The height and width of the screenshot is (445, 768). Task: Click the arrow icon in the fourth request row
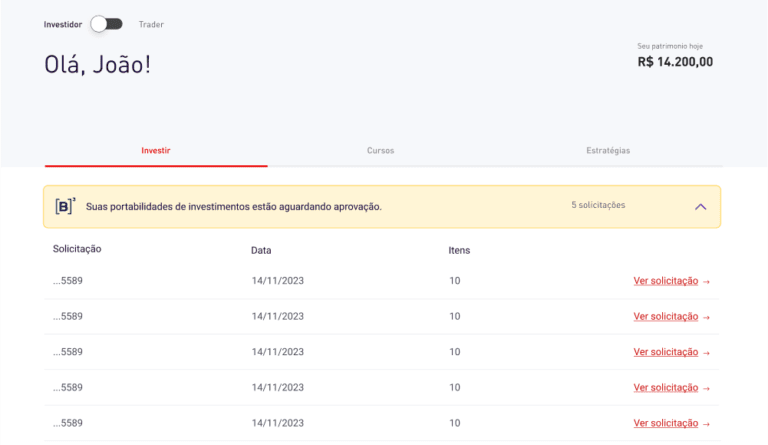click(707, 388)
